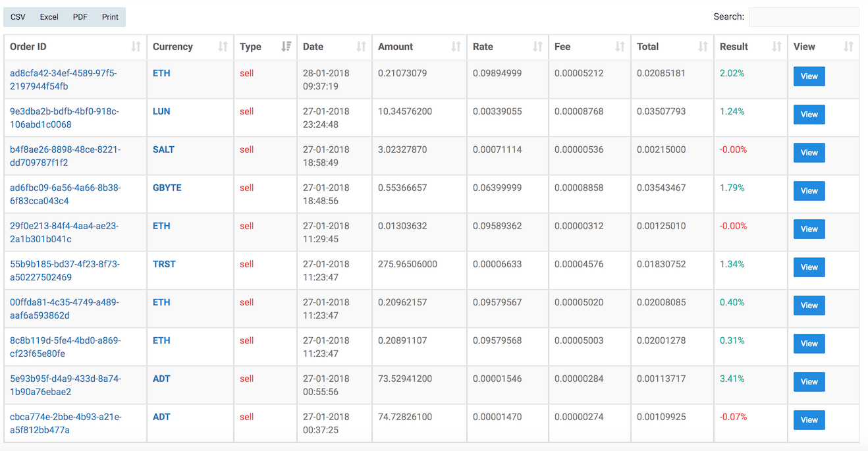Open SALT currency link

point(163,149)
